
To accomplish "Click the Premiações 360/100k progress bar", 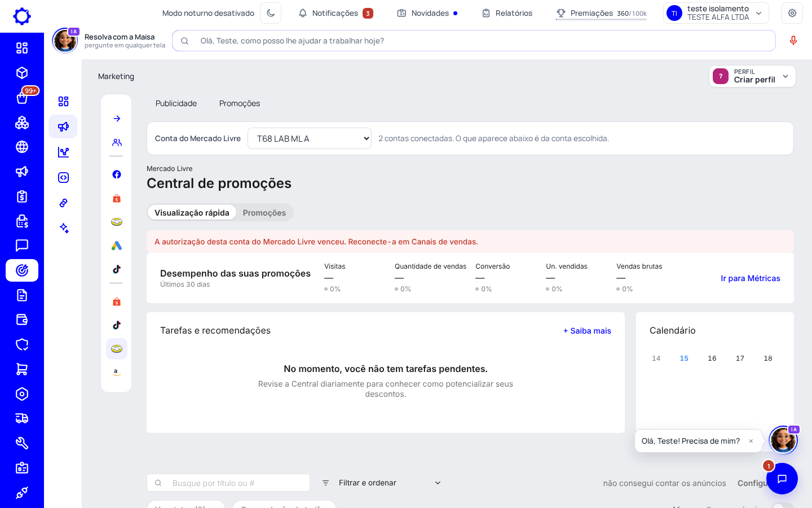I will [x=601, y=14].
